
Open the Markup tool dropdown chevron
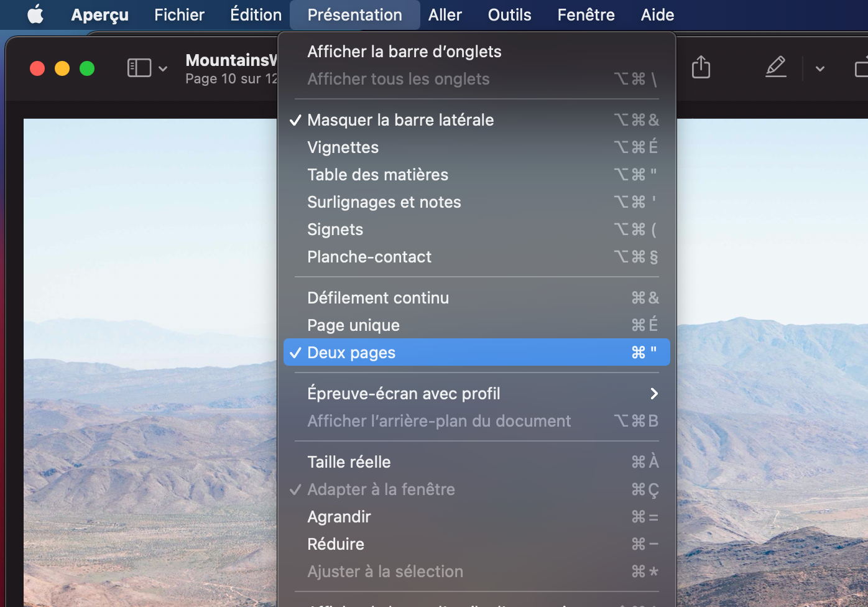click(820, 68)
